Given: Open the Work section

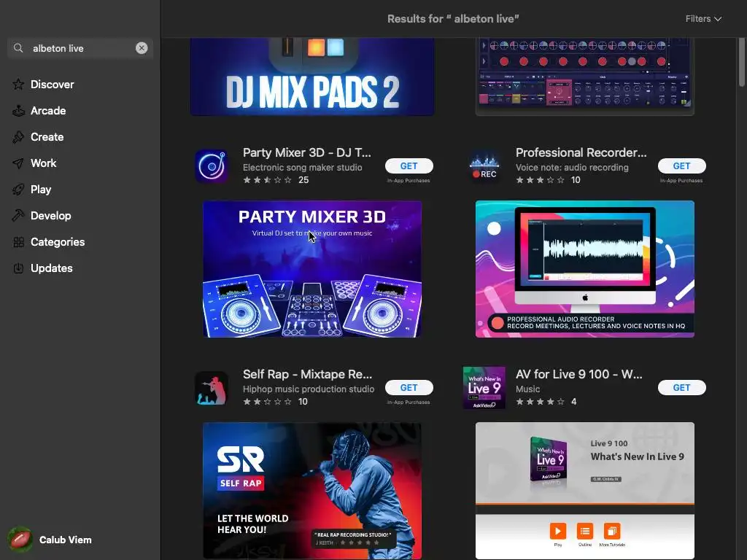Looking at the screenshot, I should coord(43,163).
